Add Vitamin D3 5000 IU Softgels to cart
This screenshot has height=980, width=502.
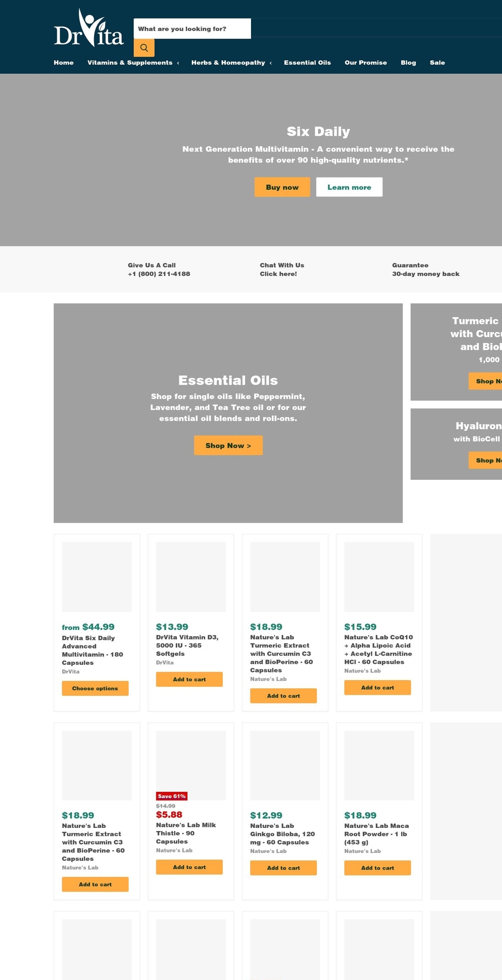tap(189, 679)
